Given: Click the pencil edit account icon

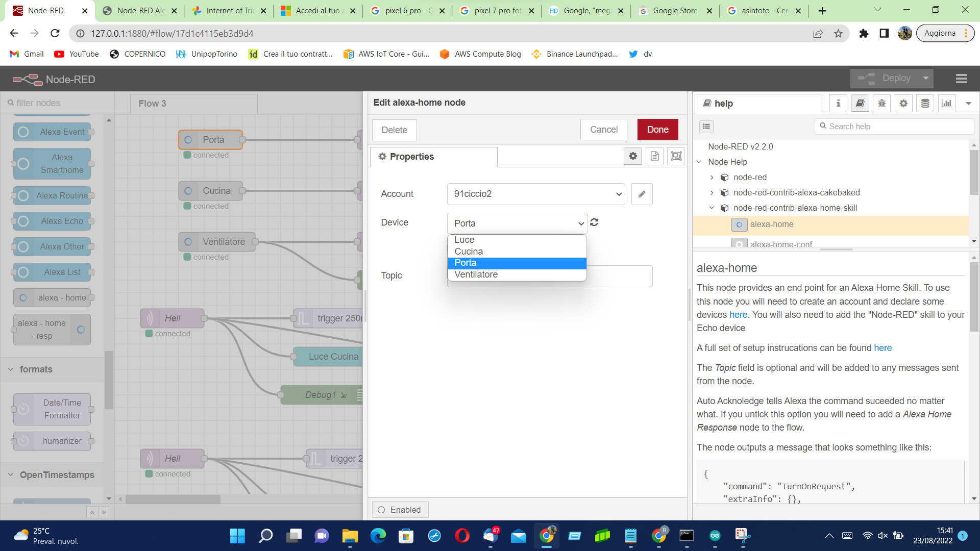Looking at the screenshot, I should click(x=642, y=194).
